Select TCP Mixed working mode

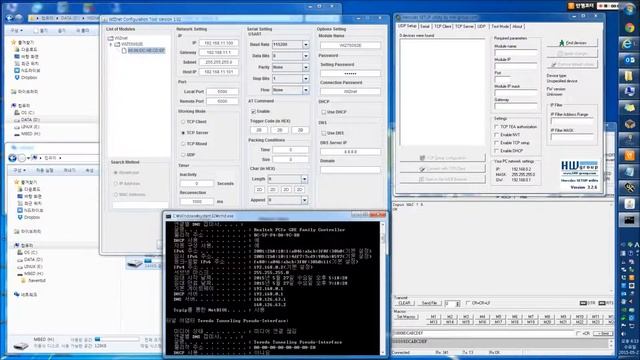coord(183,144)
